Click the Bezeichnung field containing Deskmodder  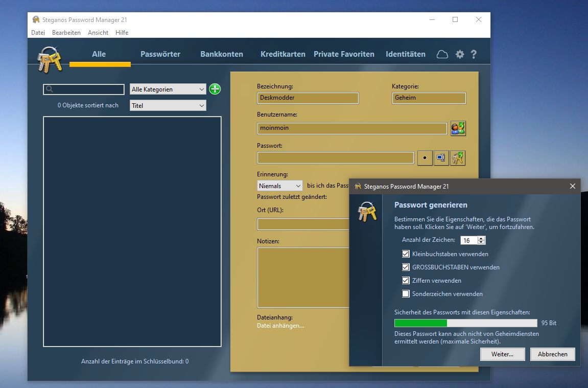coord(308,98)
